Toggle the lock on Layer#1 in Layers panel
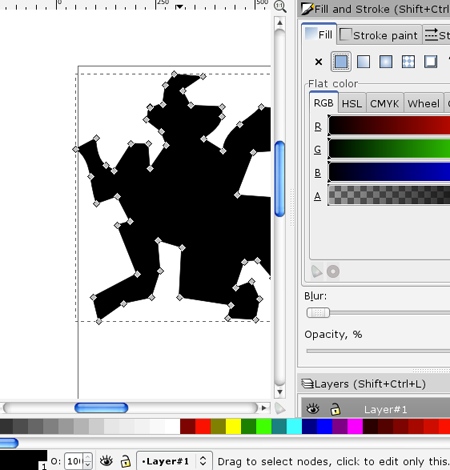Image resolution: width=450 pixels, height=470 pixels. point(335,409)
